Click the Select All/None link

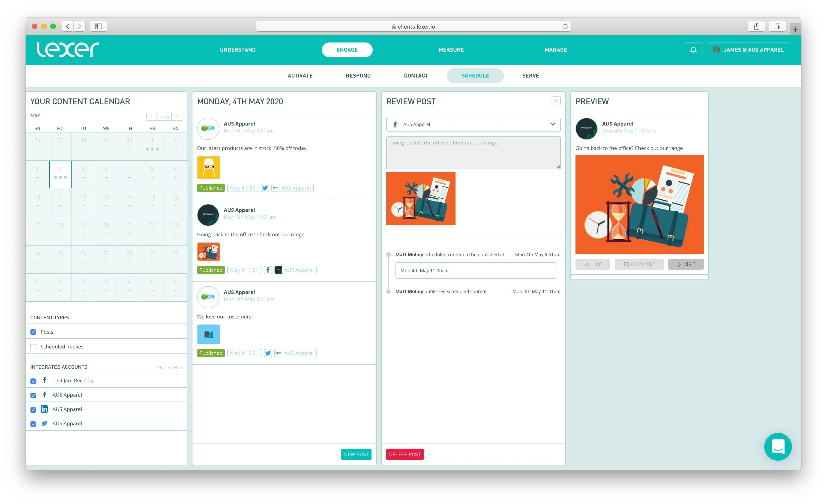pos(170,368)
